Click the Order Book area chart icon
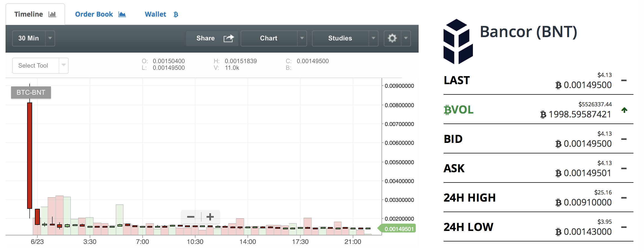 pyautogui.click(x=122, y=14)
